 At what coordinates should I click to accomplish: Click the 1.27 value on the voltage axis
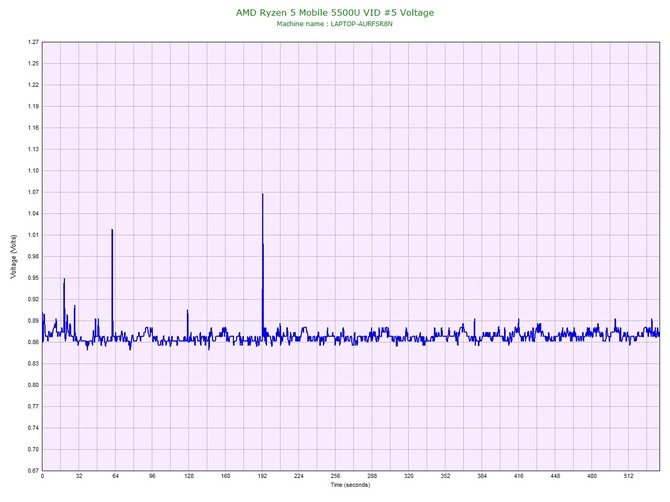pyautogui.click(x=33, y=42)
